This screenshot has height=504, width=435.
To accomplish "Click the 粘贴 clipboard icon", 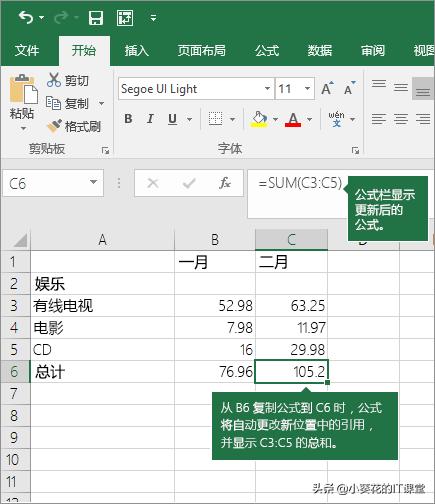I will 23,89.
